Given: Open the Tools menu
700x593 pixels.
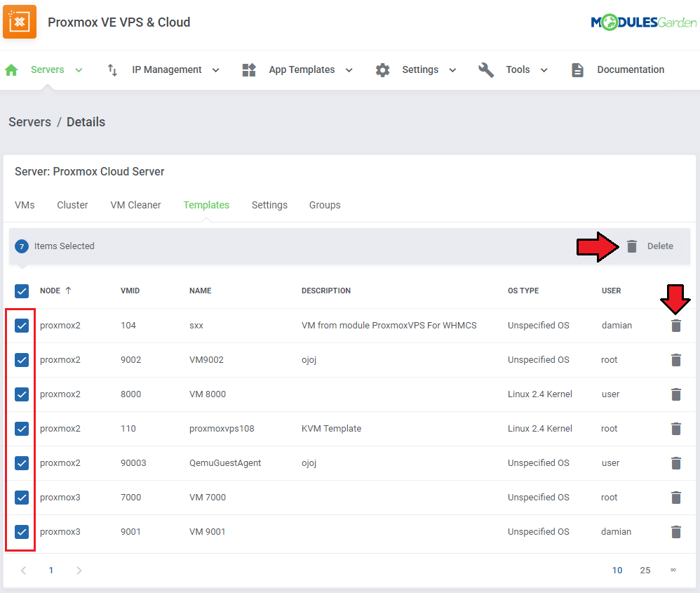Looking at the screenshot, I should click(x=518, y=69).
